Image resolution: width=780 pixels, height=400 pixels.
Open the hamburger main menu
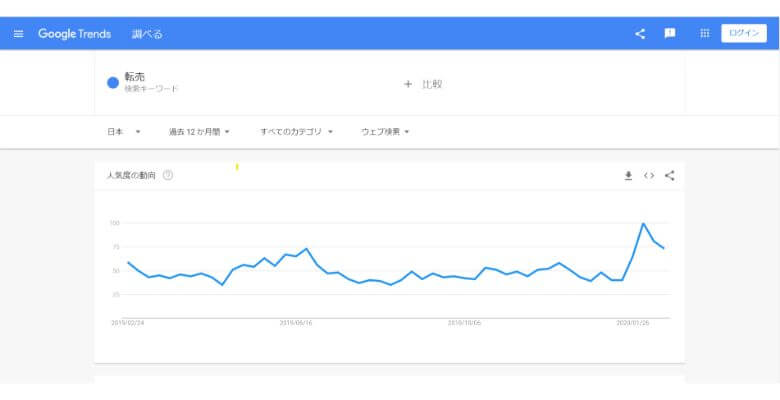[x=18, y=33]
